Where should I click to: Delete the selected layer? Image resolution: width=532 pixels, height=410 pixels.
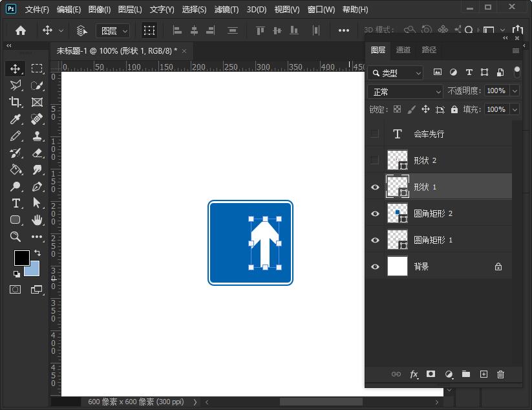click(500, 374)
